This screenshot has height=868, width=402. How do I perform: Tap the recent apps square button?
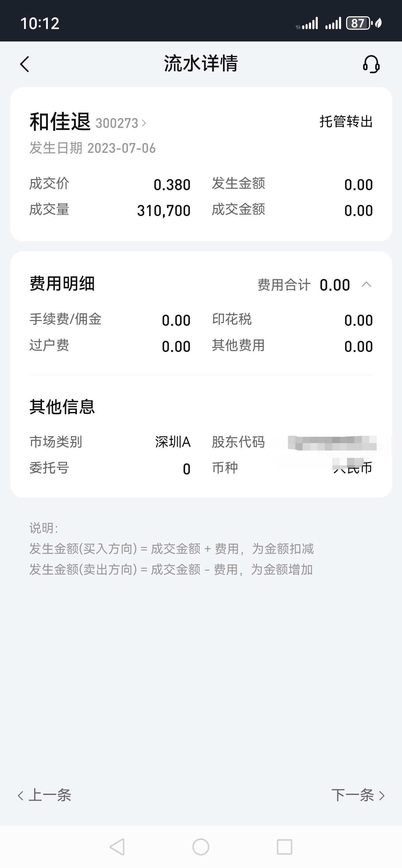(x=284, y=847)
